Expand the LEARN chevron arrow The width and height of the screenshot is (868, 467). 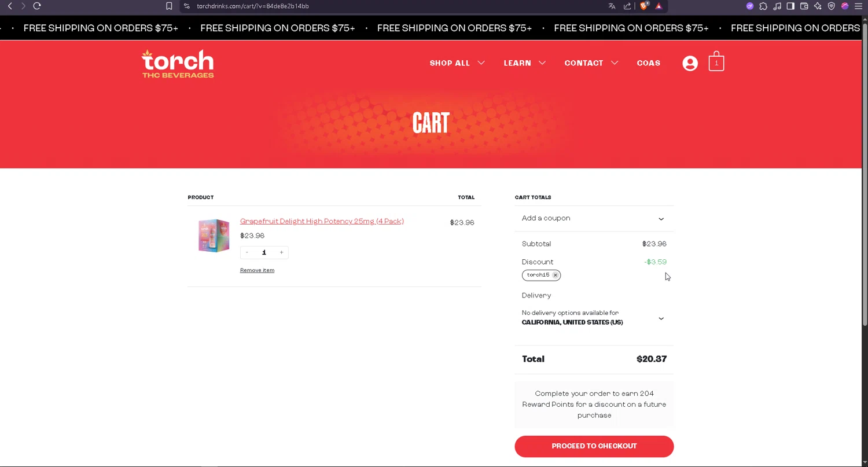click(x=542, y=63)
